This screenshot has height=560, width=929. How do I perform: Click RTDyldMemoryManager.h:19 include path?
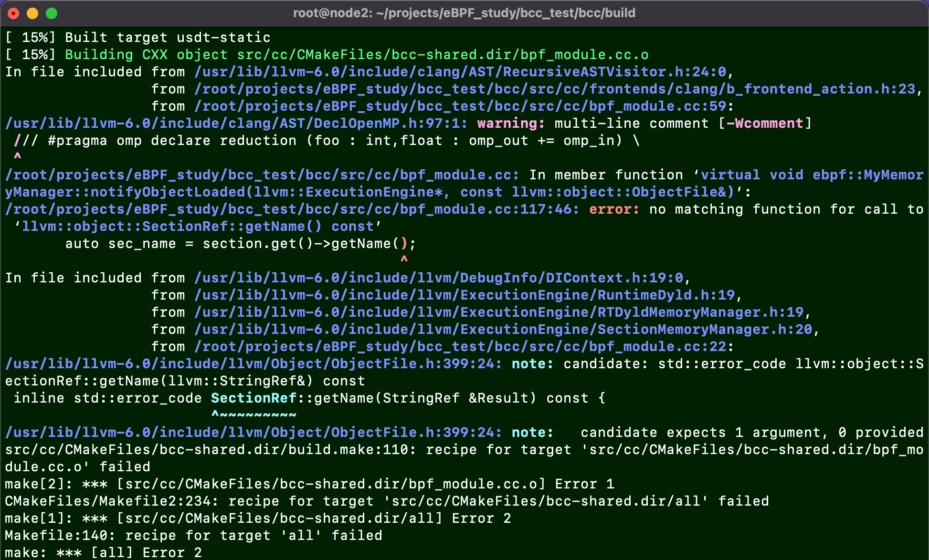point(499,312)
